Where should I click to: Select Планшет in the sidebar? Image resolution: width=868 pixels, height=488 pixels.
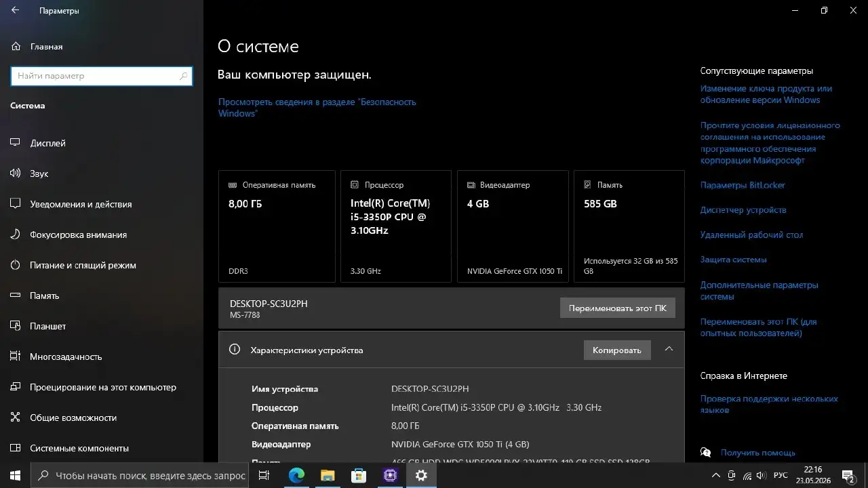[102, 326]
